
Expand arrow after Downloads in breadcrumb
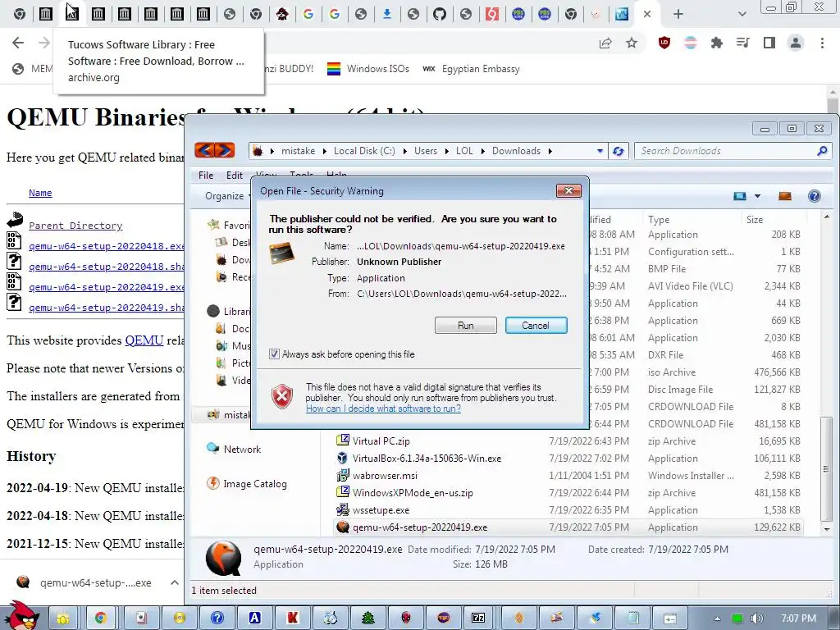[550, 151]
